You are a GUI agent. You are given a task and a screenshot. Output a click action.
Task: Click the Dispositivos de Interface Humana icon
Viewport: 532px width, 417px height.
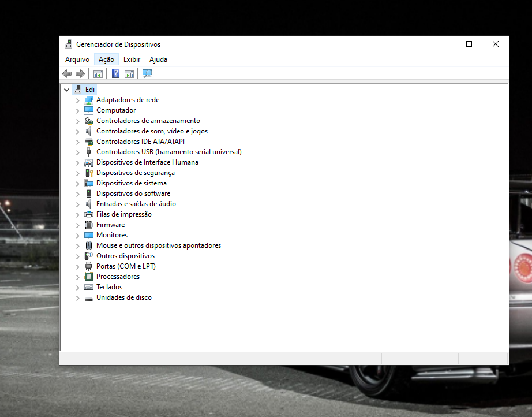click(x=89, y=162)
